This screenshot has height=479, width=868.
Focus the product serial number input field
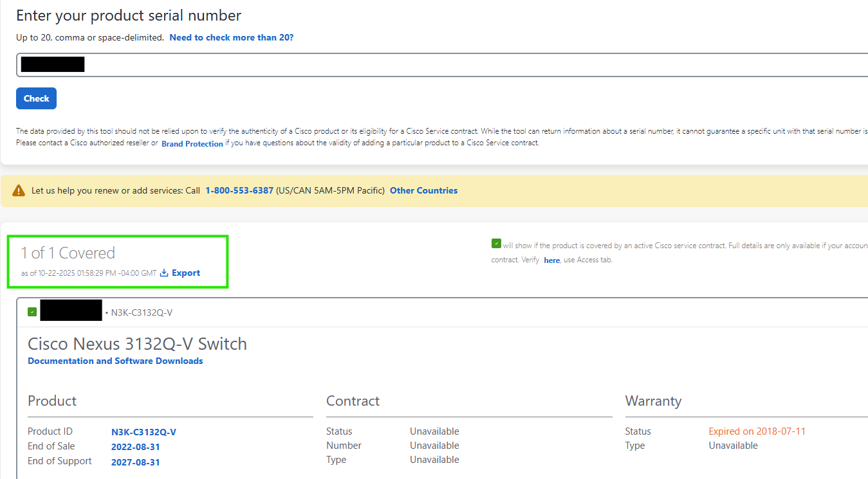[450, 65]
